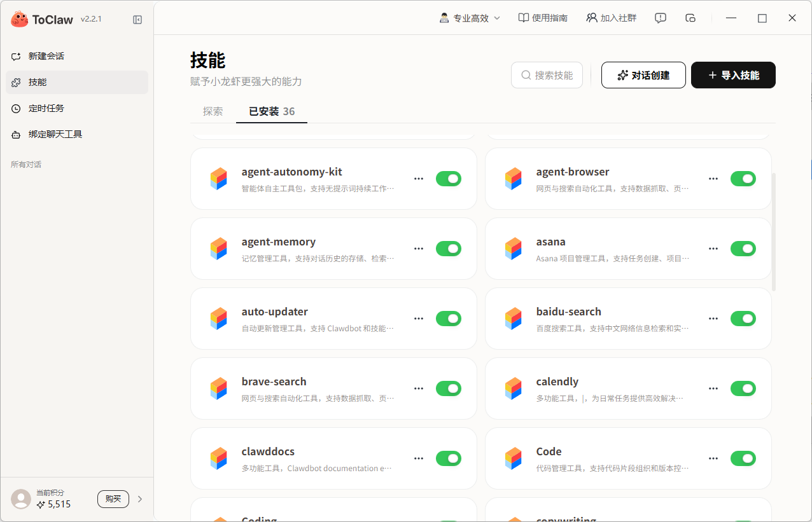Open 定时任务 in the sidebar
Screen dimensions: 812x522
coord(77,108)
